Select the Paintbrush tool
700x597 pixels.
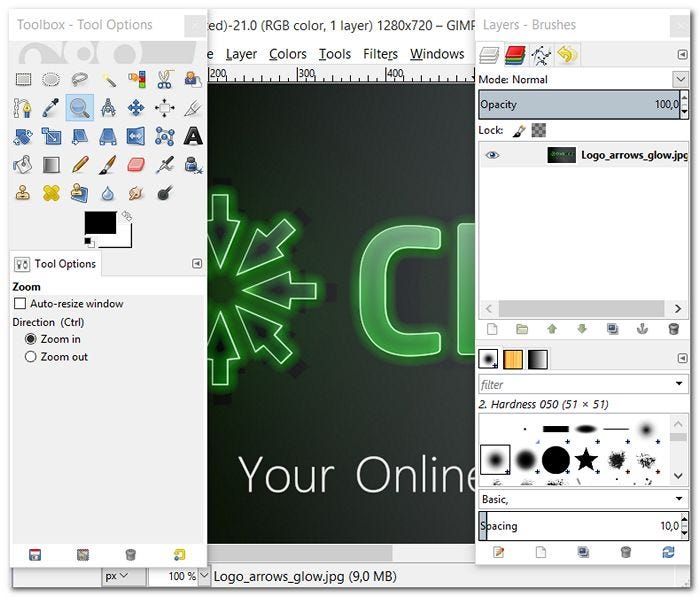(108, 165)
